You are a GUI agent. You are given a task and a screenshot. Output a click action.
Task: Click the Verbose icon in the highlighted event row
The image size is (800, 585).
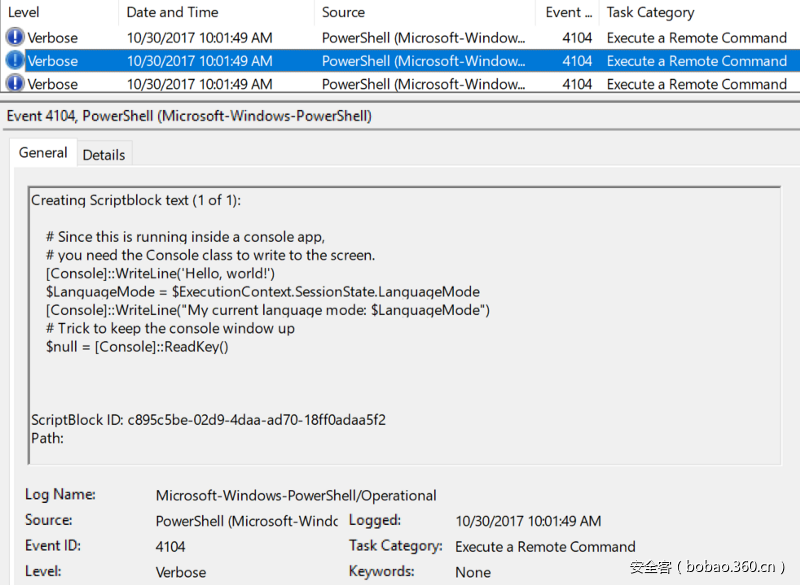click(15, 60)
